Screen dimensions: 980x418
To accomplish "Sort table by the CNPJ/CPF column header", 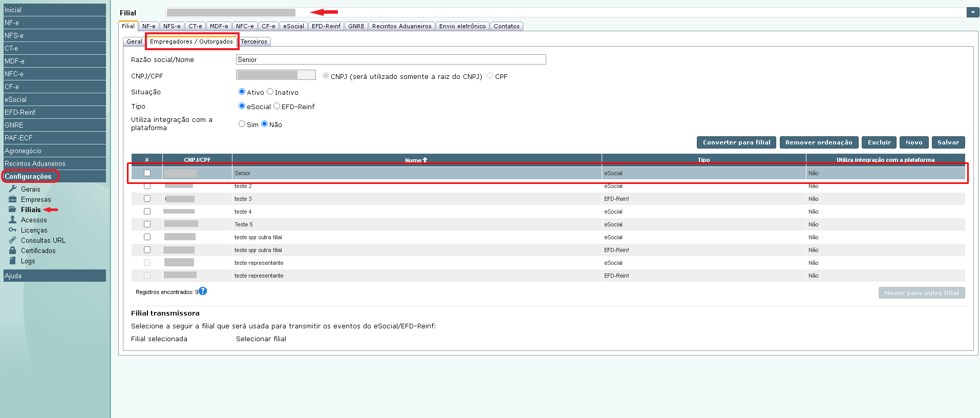I will pos(197,160).
